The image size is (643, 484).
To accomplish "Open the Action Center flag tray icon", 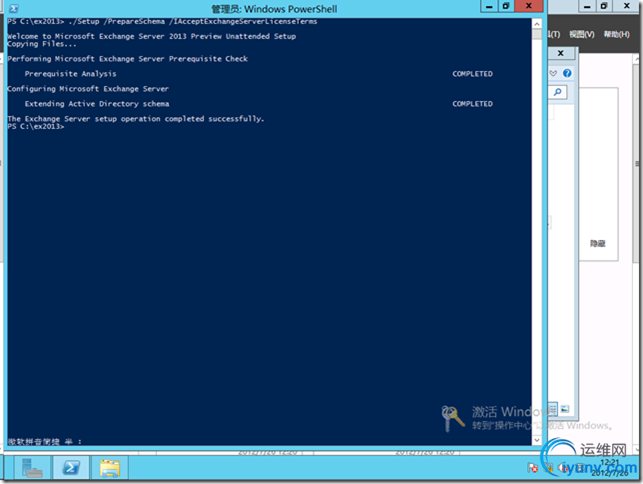I will pos(533,468).
